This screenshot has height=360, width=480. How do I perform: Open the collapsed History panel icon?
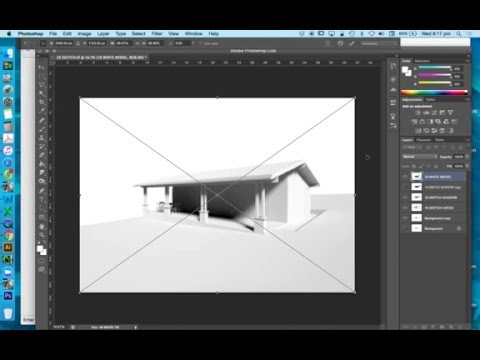[393, 66]
